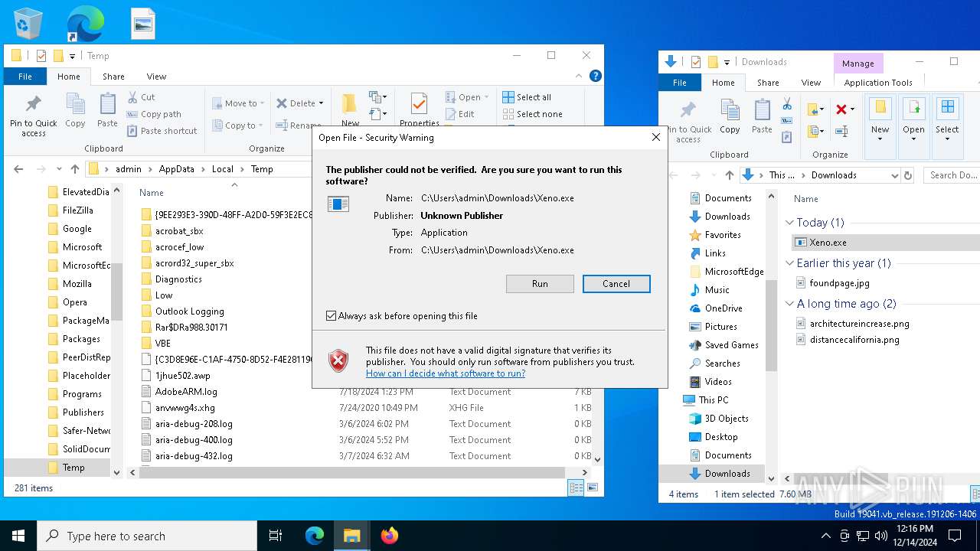Click the red Delete X in Downloads ribbon
The image size is (980, 551).
841,109
